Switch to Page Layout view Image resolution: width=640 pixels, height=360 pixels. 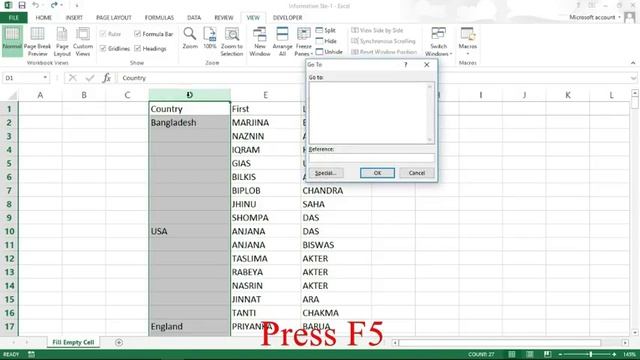point(62,42)
